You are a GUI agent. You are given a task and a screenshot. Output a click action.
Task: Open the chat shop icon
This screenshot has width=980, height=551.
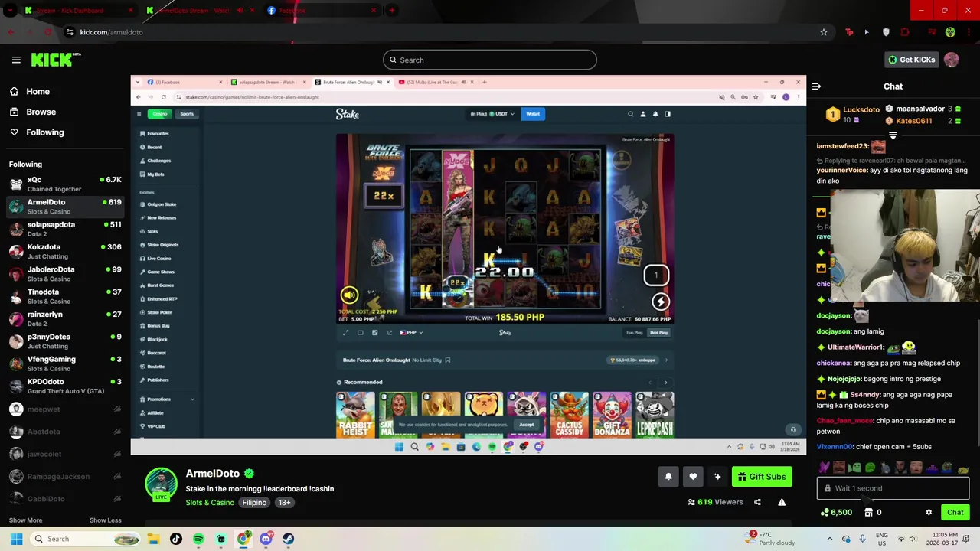coord(868,513)
